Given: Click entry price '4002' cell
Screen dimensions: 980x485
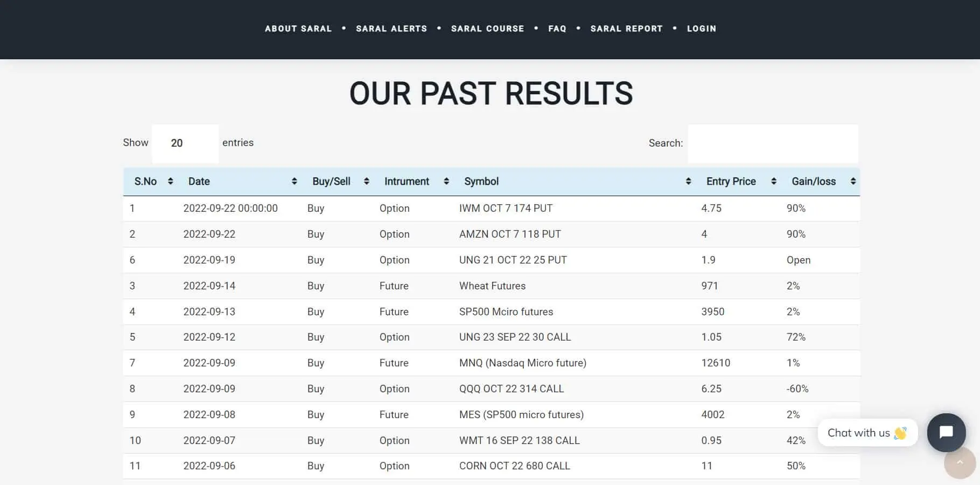Looking at the screenshot, I should (x=713, y=415).
